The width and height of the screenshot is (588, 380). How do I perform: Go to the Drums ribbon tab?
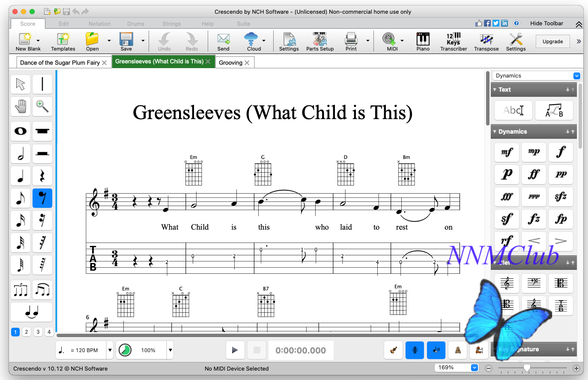click(136, 24)
